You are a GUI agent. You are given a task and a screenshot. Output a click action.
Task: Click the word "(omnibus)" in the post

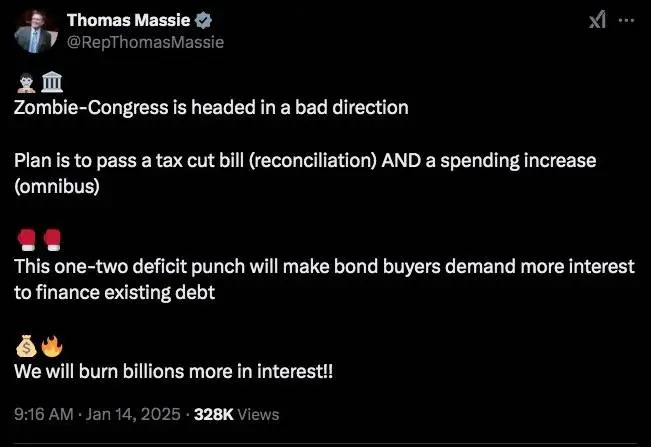[x=57, y=186]
